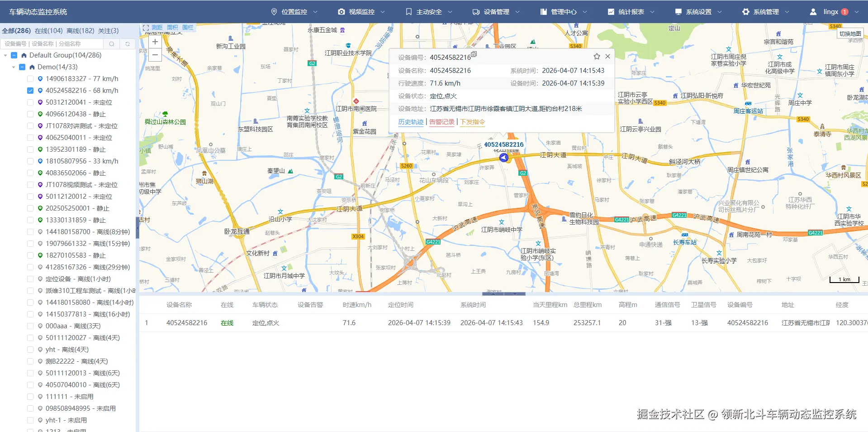Image resolution: width=868 pixels, height=432 pixels.
Task: Copy device number 40524582216 via copy icon
Action: coord(474,54)
